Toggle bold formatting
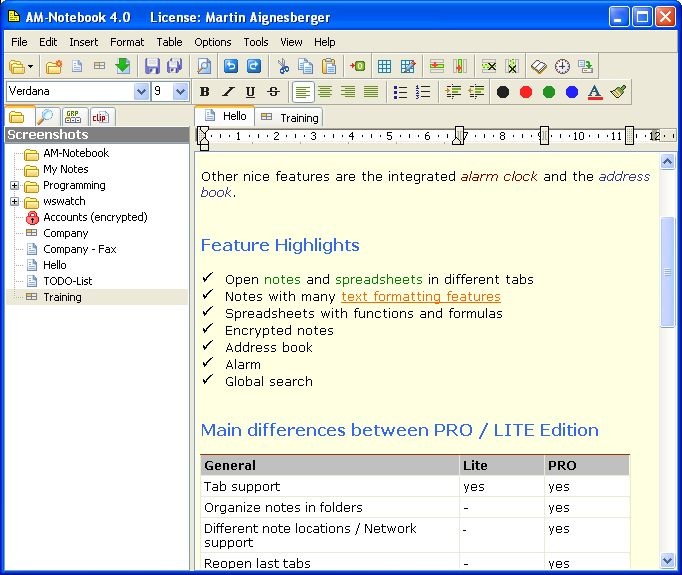 tap(205, 92)
